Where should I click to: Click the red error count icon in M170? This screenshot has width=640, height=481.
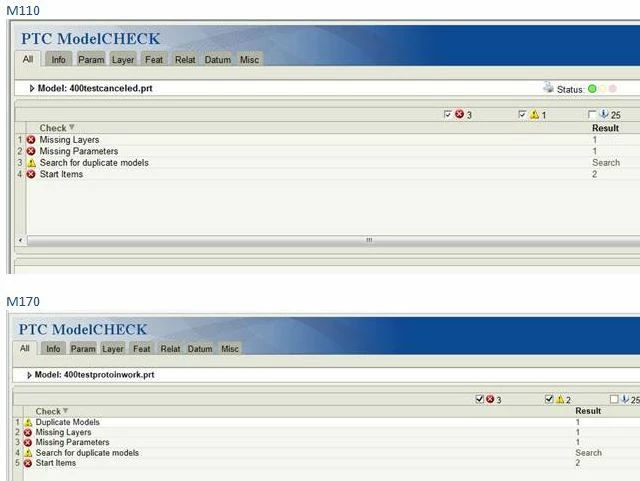pos(490,399)
